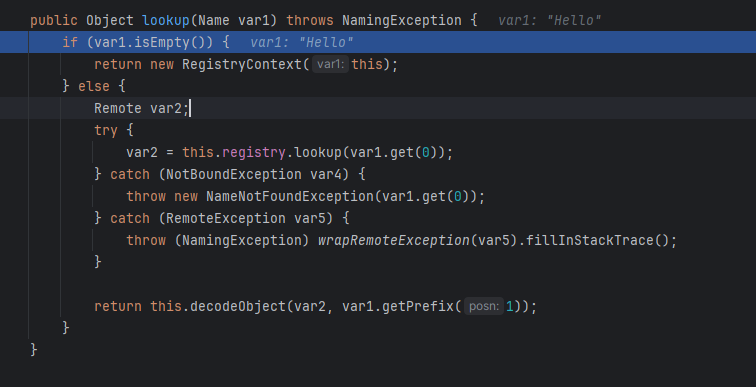Viewport: 756px width, 387px height.
Task: Click the 'try' keyword
Action: [106, 131]
